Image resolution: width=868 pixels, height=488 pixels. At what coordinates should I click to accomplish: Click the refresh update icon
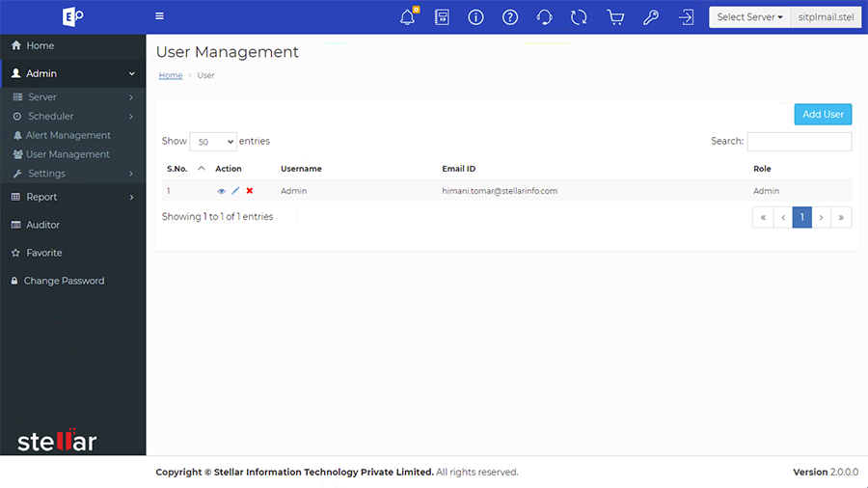point(579,17)
